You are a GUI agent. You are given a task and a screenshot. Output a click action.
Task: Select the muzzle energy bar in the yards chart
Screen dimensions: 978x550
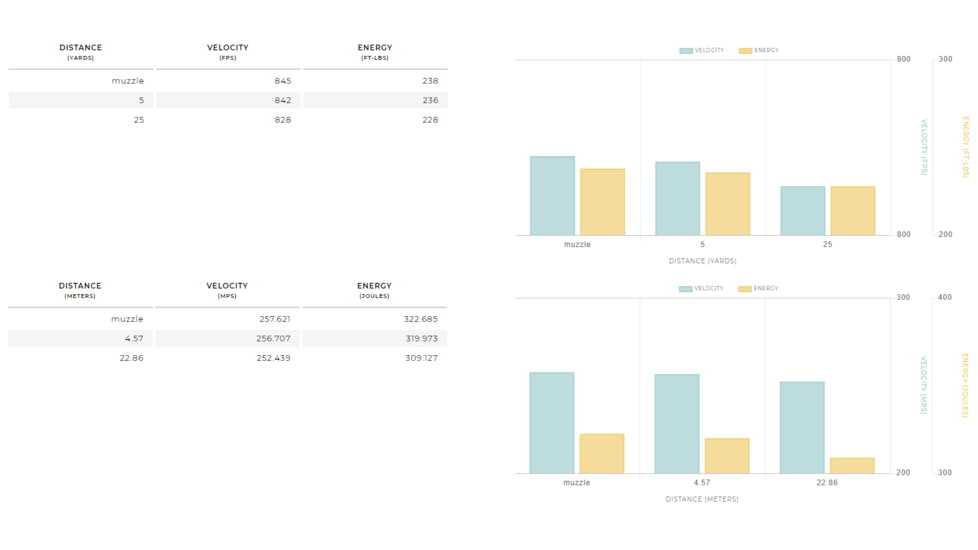(602, 202)
